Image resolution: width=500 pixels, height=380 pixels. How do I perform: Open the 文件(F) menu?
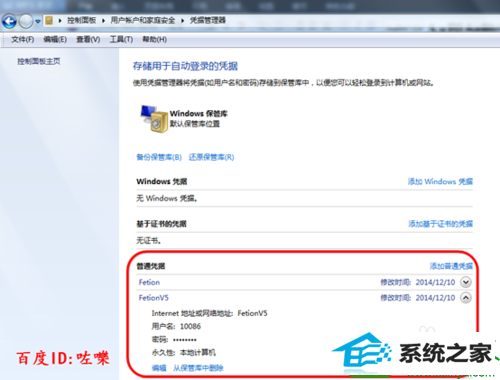[x=23, y=40]
